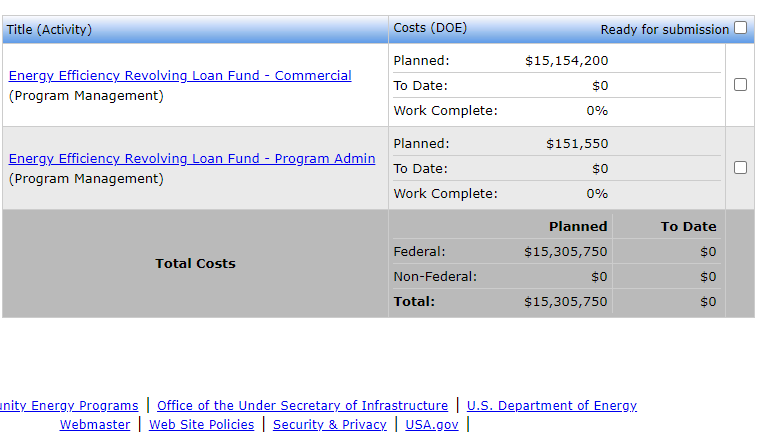
Task: Open the Security & Privacy link
Action: pos(329,425)
